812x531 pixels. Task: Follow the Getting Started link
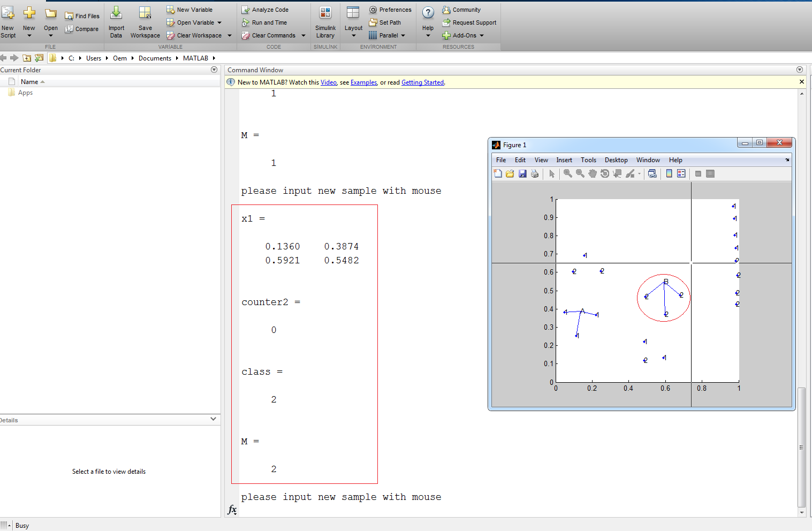tap(422, 82)
